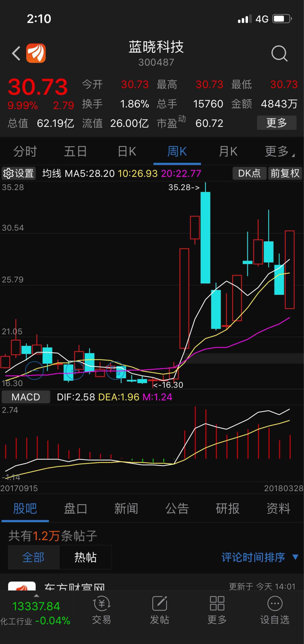Tap the current price 30.73
304x644 pixels.
pos(38,87)
